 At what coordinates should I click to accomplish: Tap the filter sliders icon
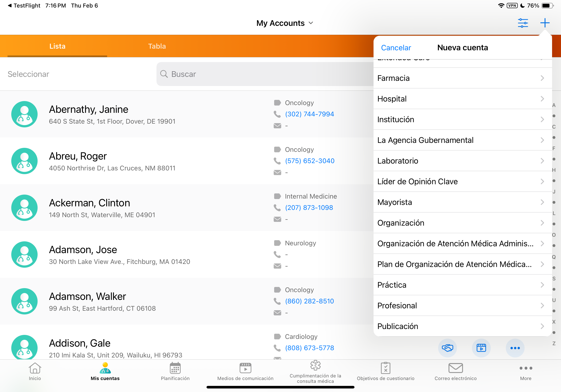[x=523, y=23]
